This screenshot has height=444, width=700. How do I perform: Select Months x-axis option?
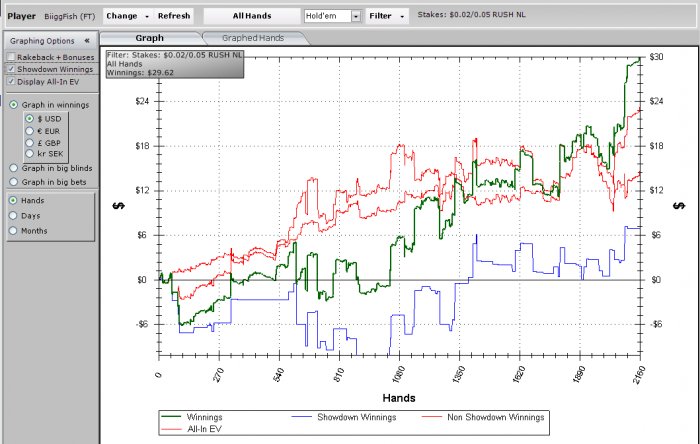coord(13,231)
